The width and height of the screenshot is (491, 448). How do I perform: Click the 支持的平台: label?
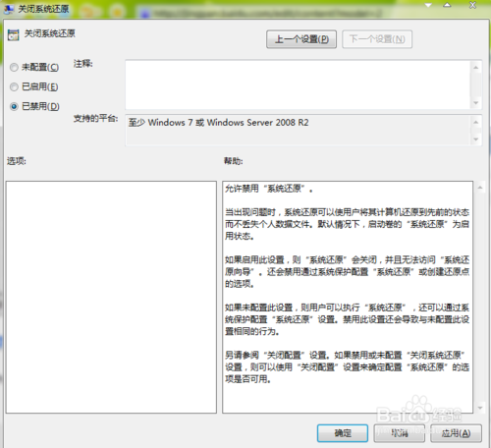95,118
